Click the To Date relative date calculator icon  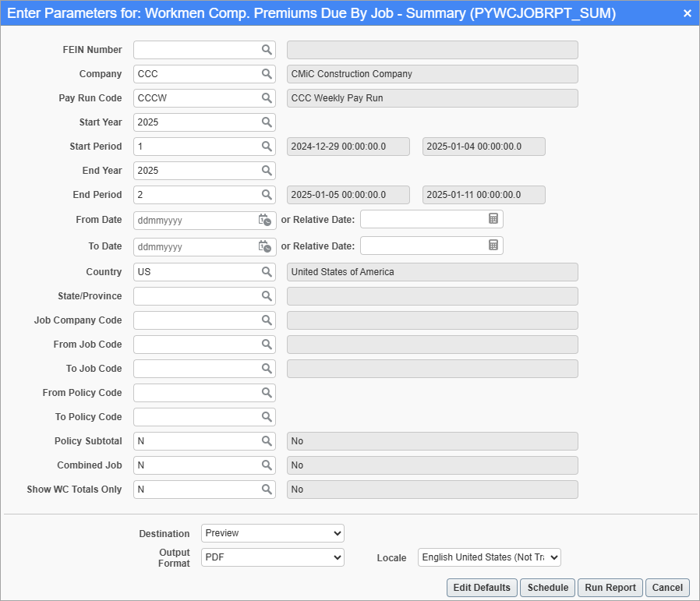click(493, 246)
